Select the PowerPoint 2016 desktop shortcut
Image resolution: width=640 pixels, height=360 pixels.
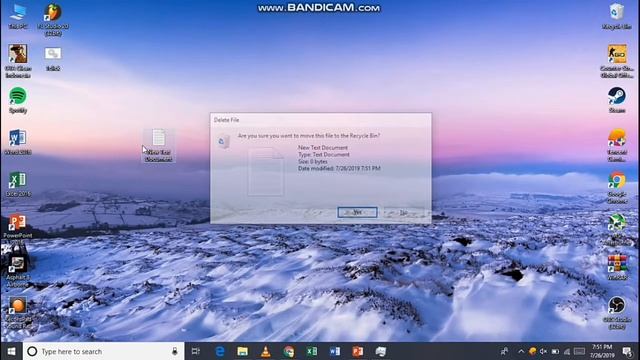(18, 229)
